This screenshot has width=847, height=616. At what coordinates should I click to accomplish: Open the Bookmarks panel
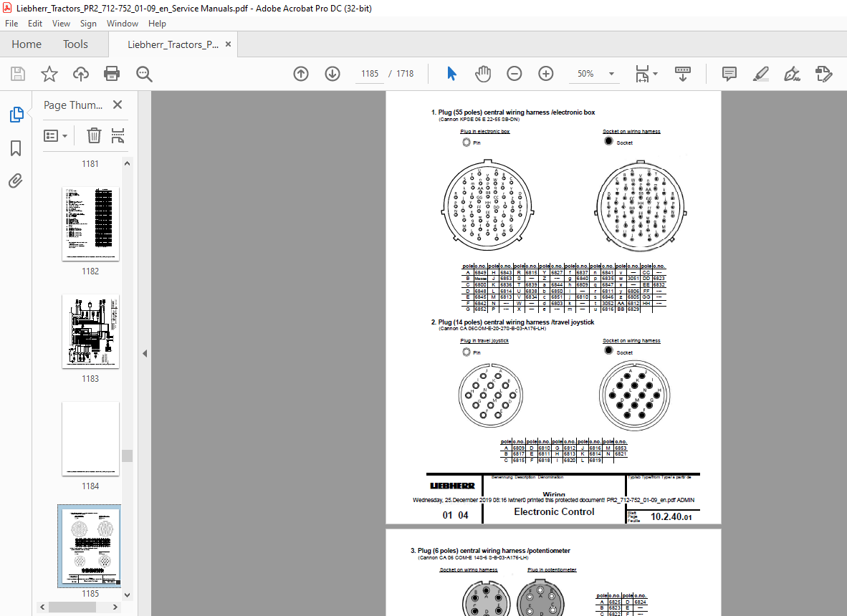(x=16, y=148)
